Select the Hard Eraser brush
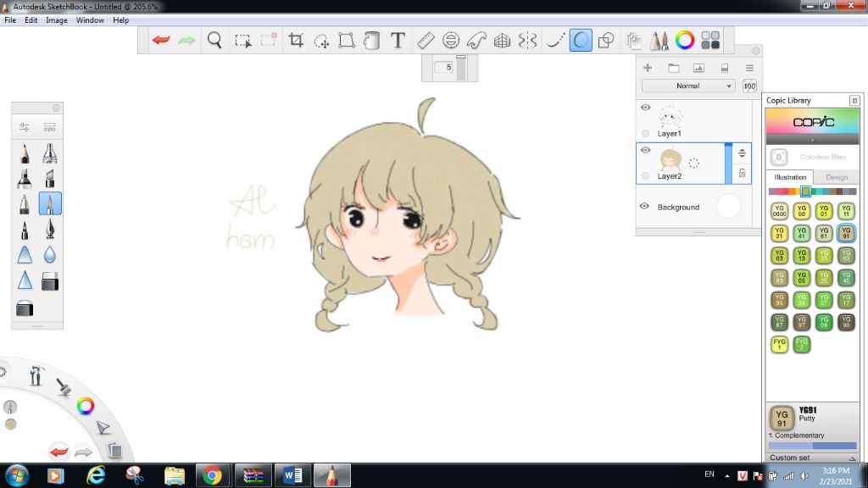Screen dimensions: 868x488 coord(50,280)
